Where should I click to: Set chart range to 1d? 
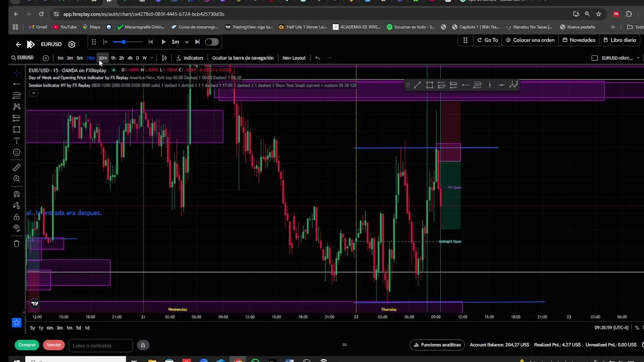click(x=87, y=328)
